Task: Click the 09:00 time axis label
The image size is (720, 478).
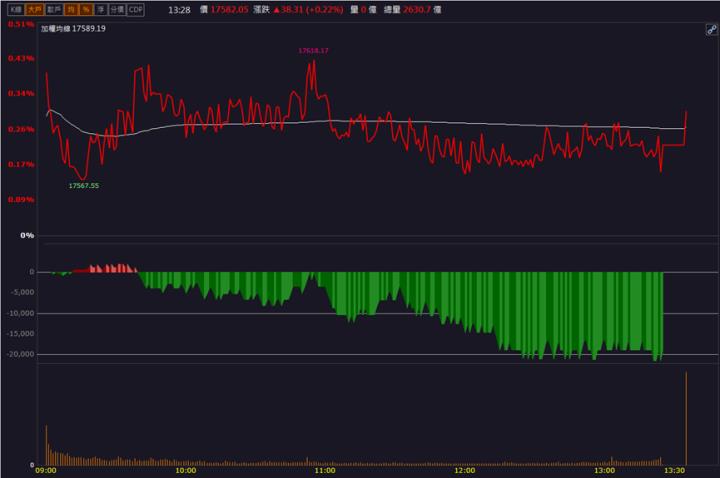Action: (x=46, y=470)
